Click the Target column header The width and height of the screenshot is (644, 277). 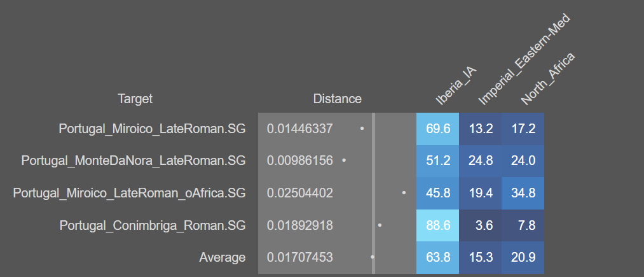(x=135, y=99)
